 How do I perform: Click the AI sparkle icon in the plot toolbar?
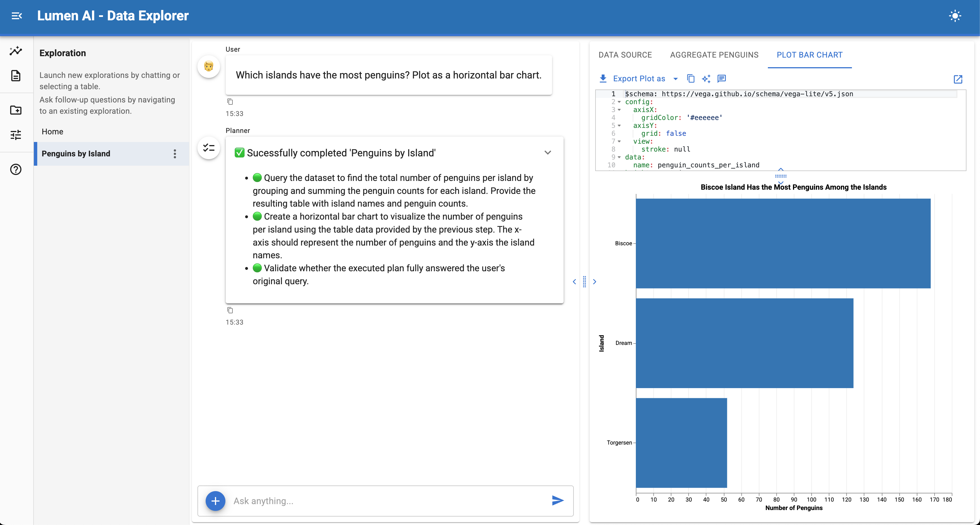pos(706,79)
